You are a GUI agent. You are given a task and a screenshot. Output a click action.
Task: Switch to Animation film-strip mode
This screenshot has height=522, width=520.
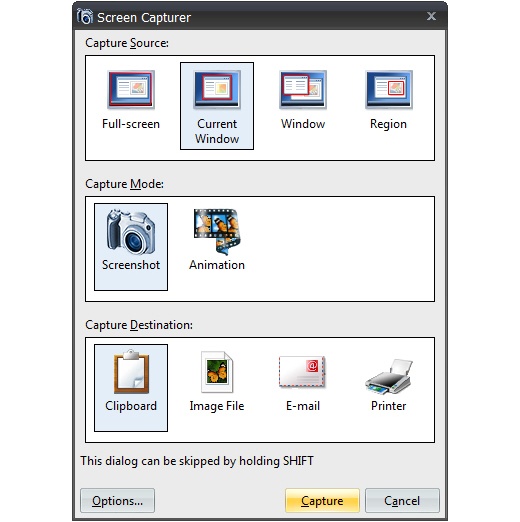(217, 231)
